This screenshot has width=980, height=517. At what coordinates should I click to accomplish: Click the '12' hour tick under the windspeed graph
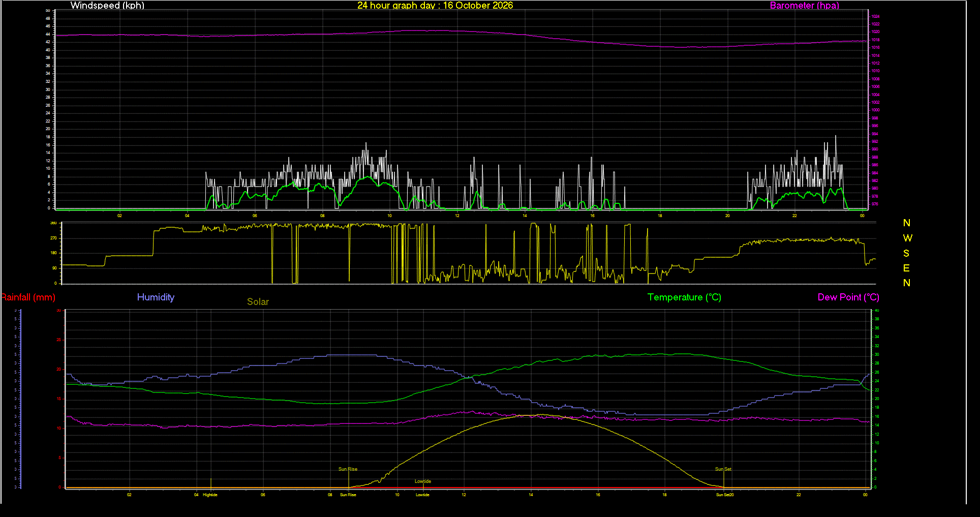[x=457, y=216]
